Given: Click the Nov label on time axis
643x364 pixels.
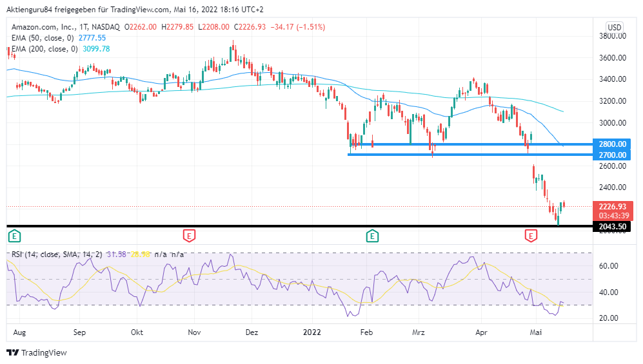Looking at the screenshot, I should pos(194,332).
